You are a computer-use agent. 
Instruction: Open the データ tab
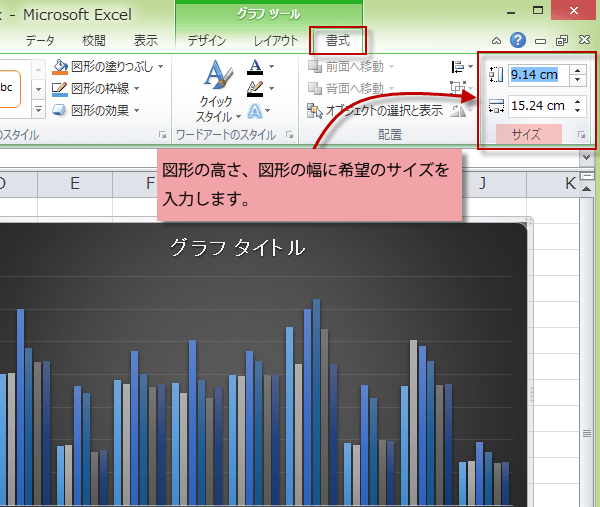tap(40, 40)
